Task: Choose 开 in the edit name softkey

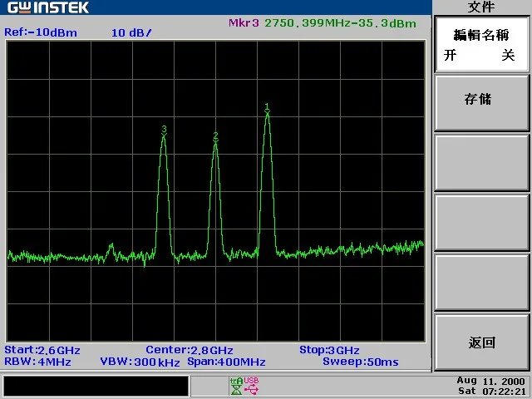Action: tap(451, 56)
